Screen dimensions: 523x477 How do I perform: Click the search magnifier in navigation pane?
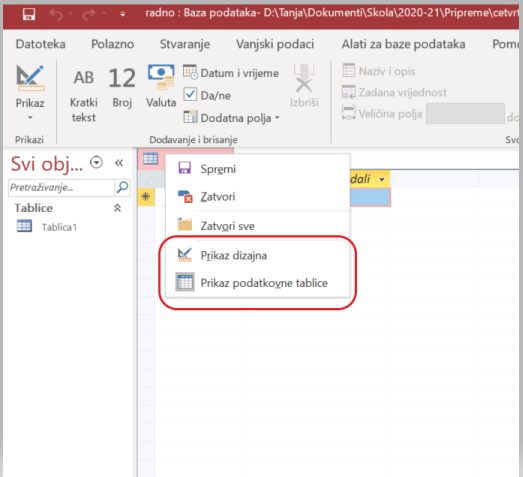coord(122,187)
